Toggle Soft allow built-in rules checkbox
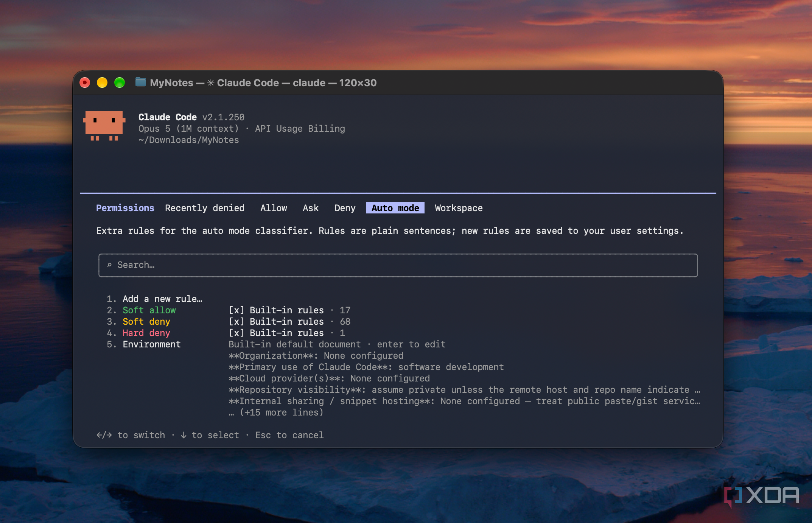Viewport: 812px width, 523px height. pos(236,310)
